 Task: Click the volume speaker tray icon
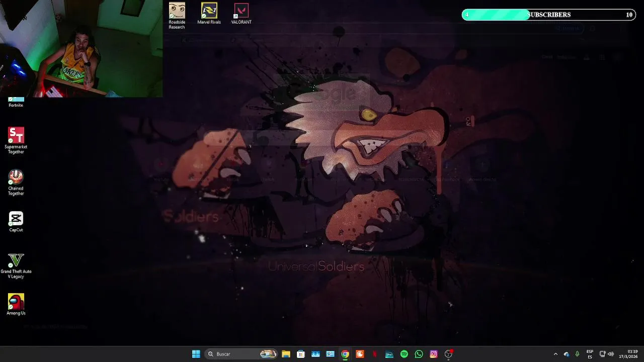[x=611, y=354]
